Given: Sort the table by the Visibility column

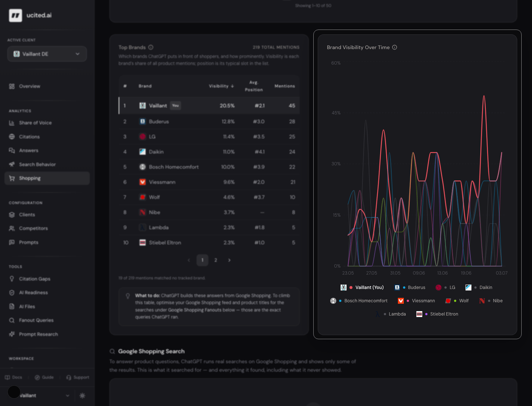Looking at the screenshot, I should [x=221, y=86].
